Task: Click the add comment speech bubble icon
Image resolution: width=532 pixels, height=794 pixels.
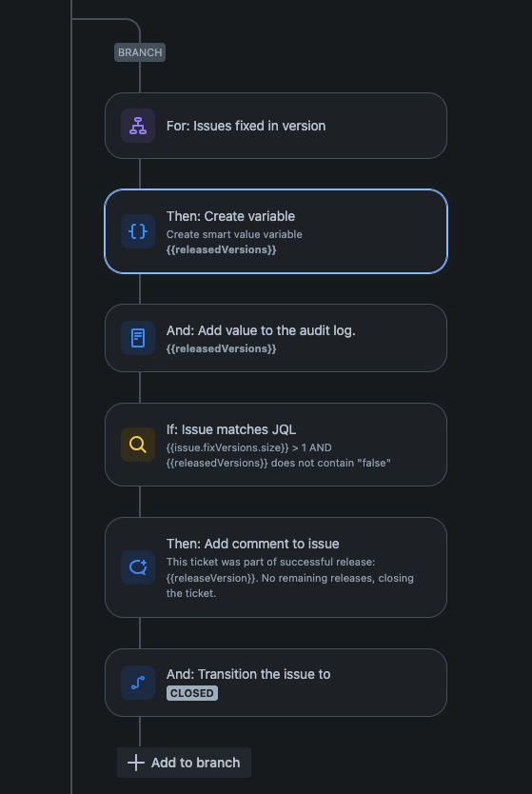Action: 138,567
